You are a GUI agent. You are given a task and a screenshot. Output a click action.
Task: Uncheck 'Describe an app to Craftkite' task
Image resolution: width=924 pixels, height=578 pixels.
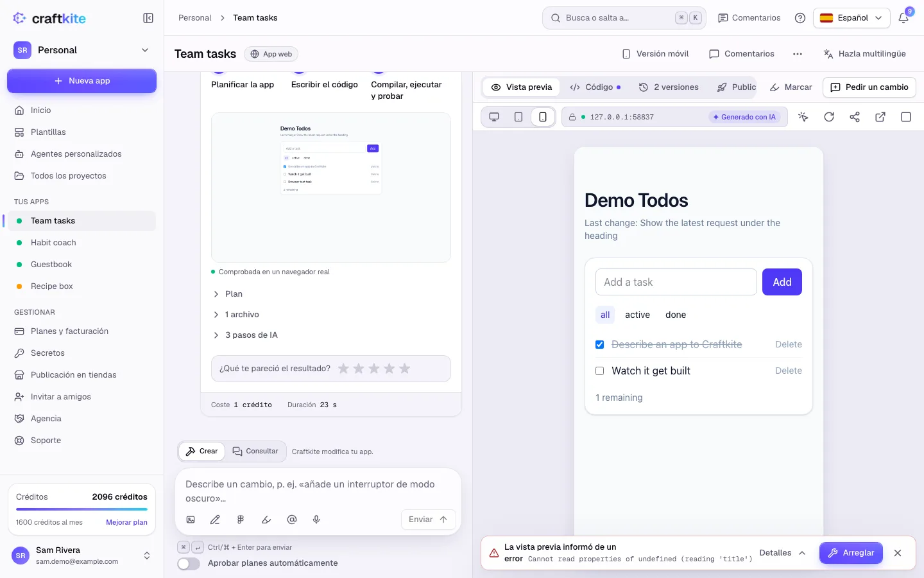click(x=600, y=345)
